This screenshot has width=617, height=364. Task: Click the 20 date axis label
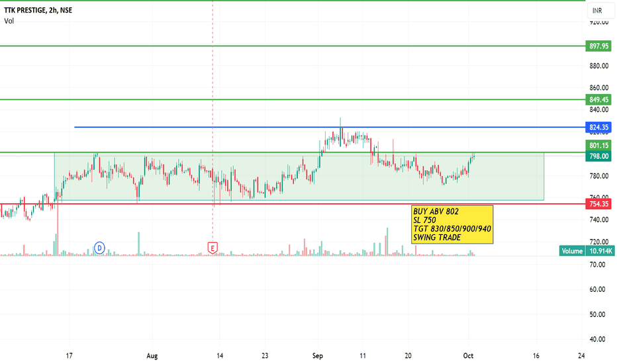point(408,356)
